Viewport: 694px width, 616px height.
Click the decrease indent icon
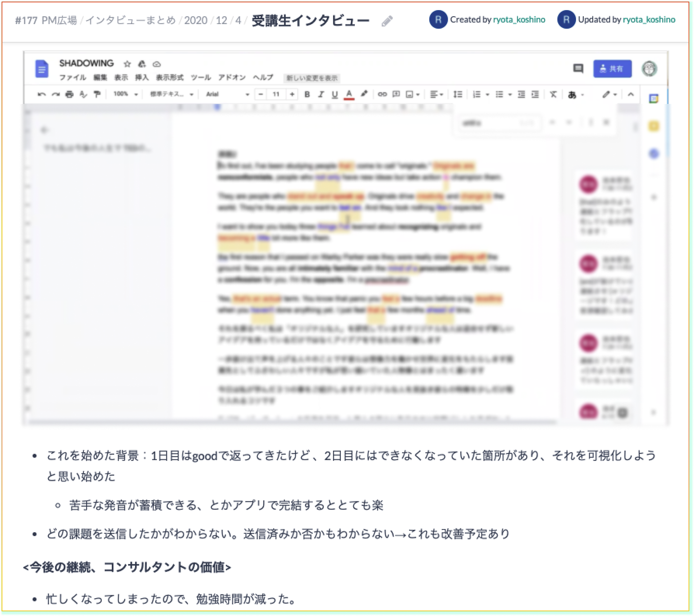[521, 94]
